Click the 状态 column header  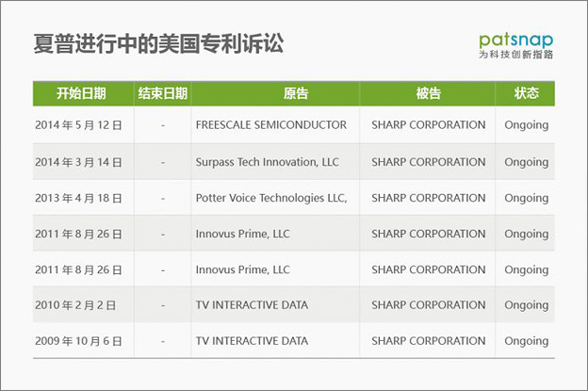[527, 93]
